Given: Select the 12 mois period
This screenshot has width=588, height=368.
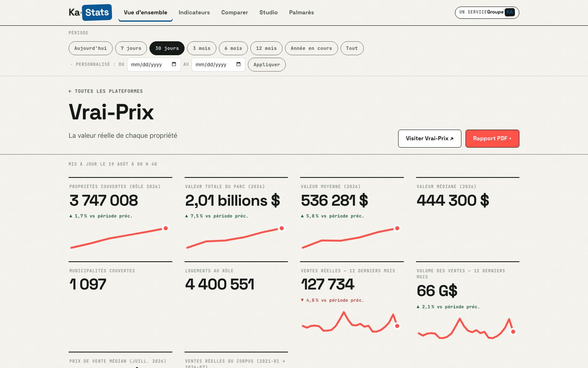Looking at the screenshot, I should (266, 48).
